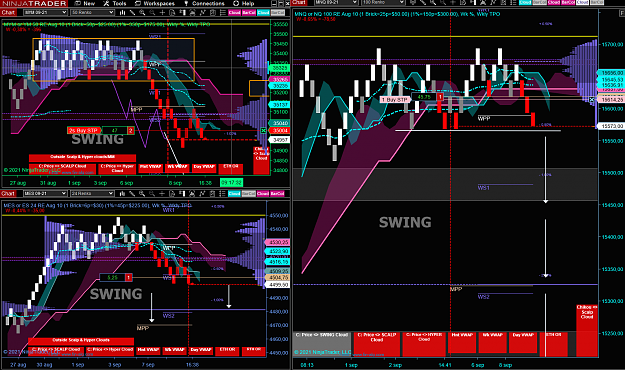Open properties list icon in MYM chart toolbar
This screenshot has height=370, width=625.
pyautogui.click(x=223, y=13)
